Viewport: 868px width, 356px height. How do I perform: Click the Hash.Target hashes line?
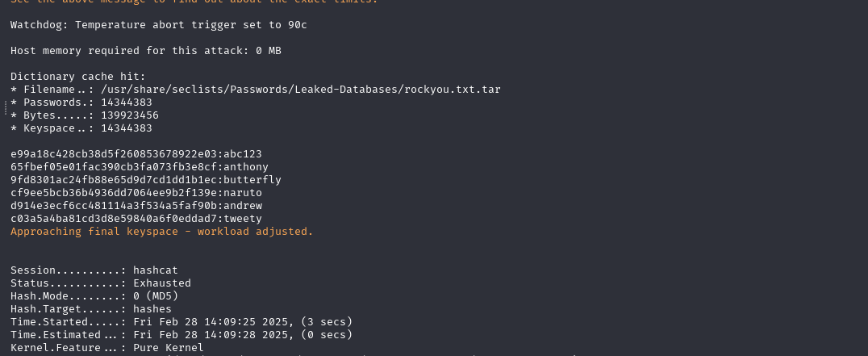tap(91, 309)
